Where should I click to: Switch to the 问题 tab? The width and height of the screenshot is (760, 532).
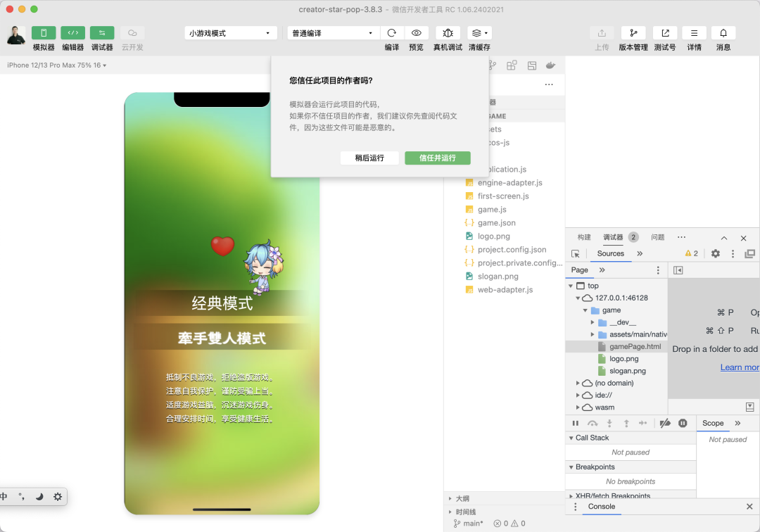[x=658, y=237]
